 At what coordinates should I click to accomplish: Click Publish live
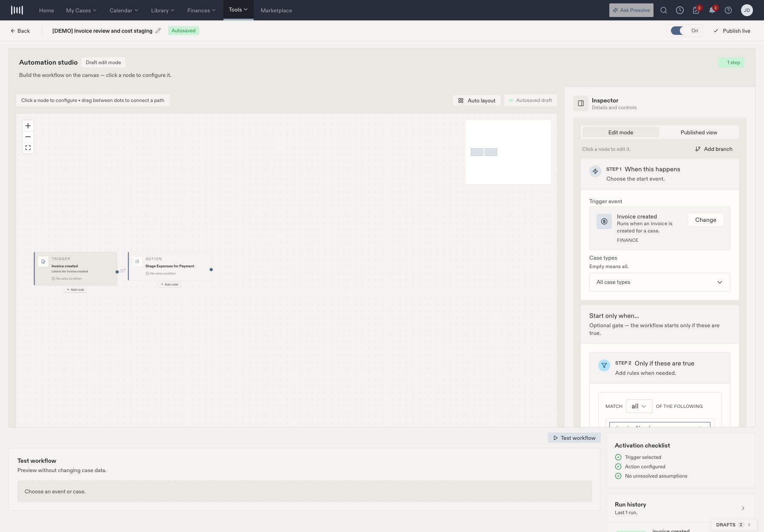click(x=732, y=31)
